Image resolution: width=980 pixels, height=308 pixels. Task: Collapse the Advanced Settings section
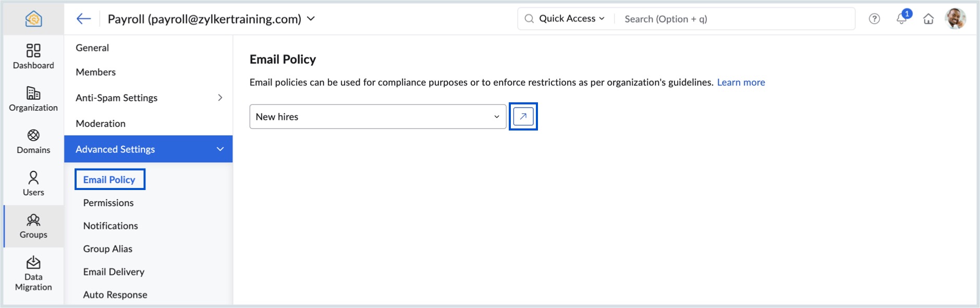pos(220,149)
